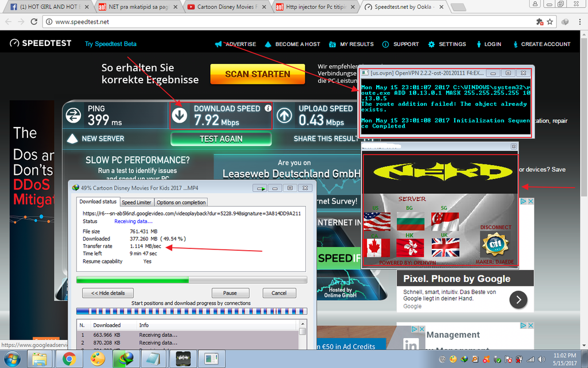Collapse details with Hide details button
588x368 pixels.
click(108, 293)
